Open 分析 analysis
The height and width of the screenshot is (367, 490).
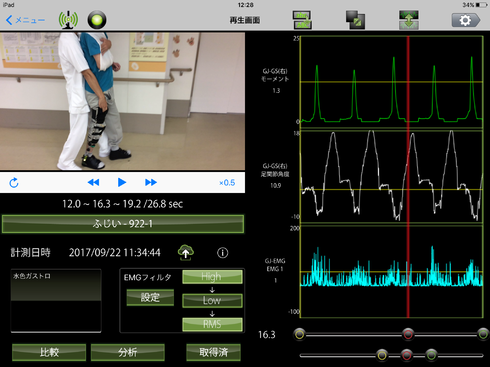(x=128, y=352)
